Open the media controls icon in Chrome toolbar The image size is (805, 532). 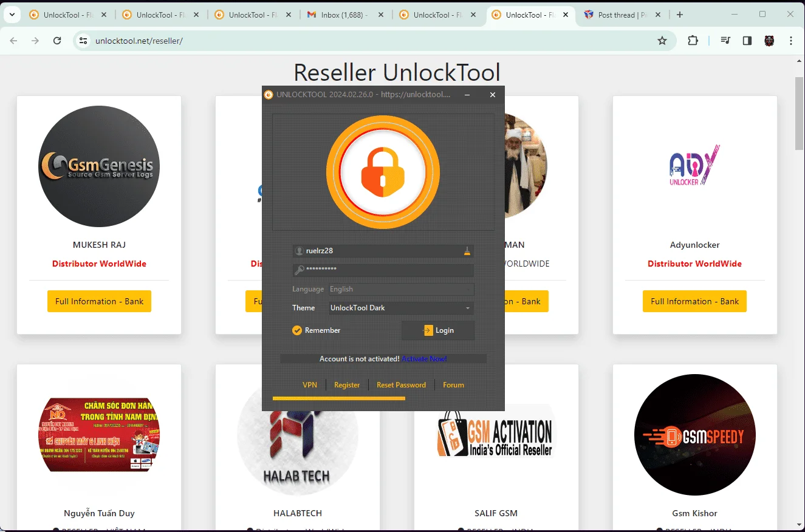725,41
